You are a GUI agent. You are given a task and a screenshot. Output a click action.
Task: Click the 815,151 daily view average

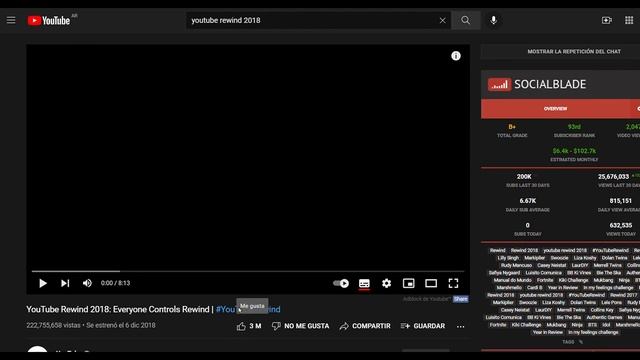620,201
